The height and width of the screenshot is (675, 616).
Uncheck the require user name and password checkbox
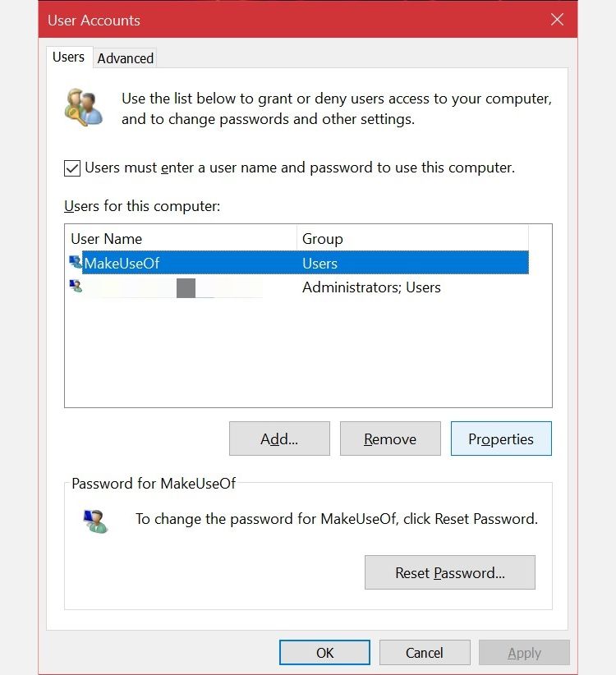[x=72, y=168]
